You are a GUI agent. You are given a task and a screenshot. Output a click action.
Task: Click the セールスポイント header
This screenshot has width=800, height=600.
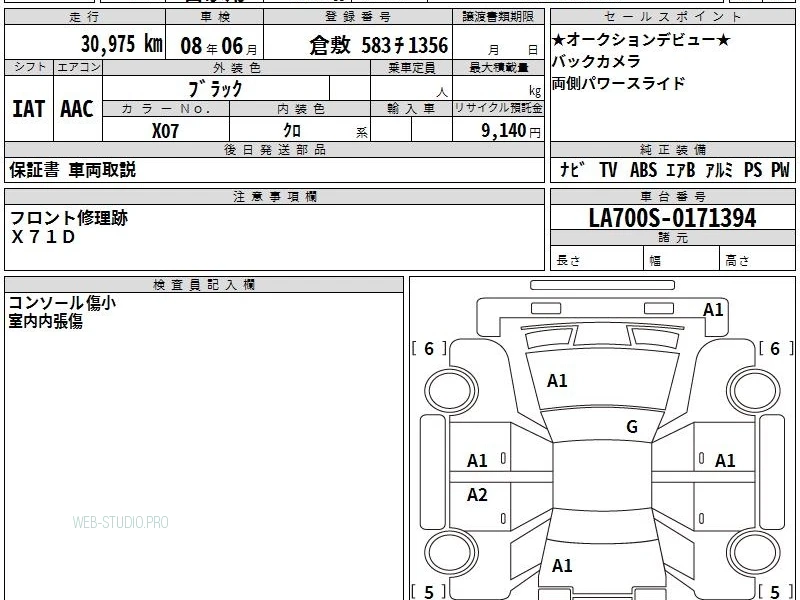point(672,17)
